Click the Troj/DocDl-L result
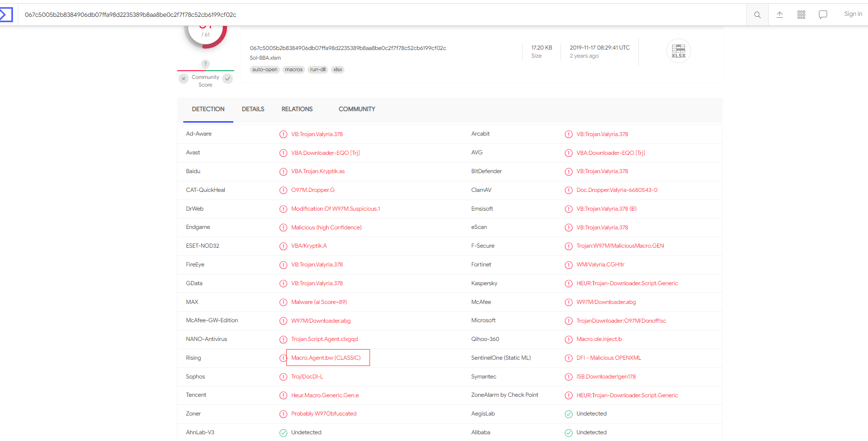The height and width of the screenshot is (441, 868). tap(307, 377)
